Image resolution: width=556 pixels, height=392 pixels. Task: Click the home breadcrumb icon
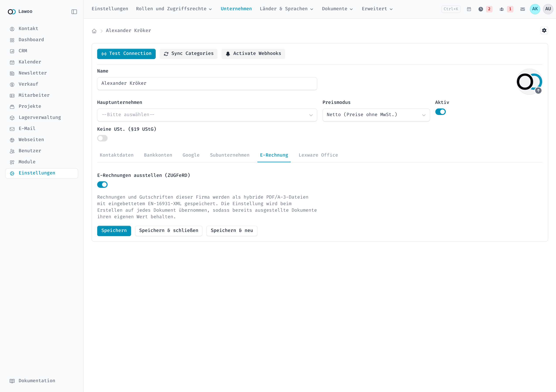[x=94, y=31]
